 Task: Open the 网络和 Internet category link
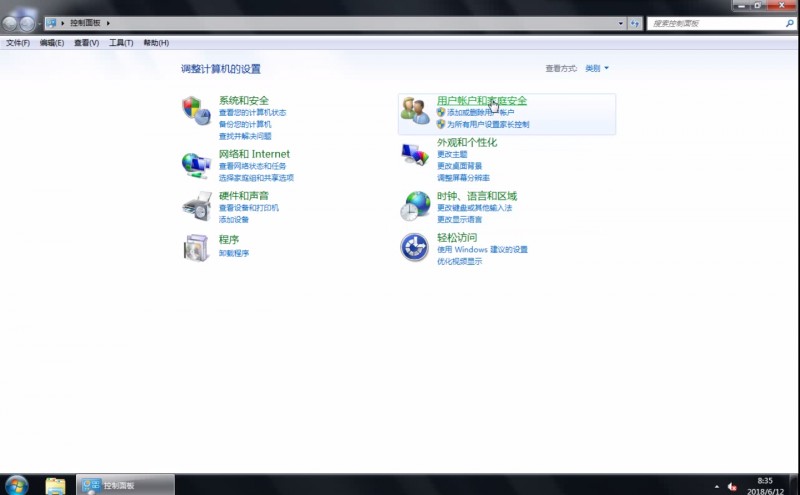[254, 154]
